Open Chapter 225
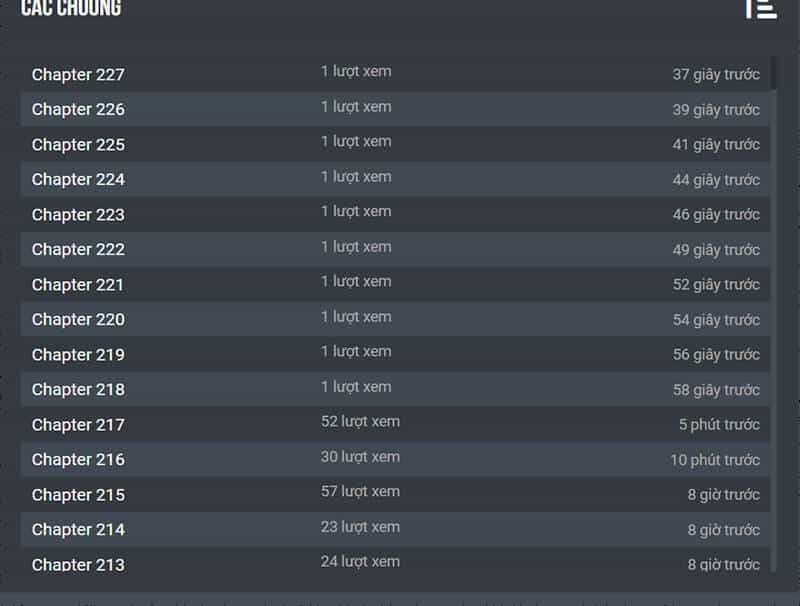The width and height of the screenshot is (800, 606). coord(78,144)
